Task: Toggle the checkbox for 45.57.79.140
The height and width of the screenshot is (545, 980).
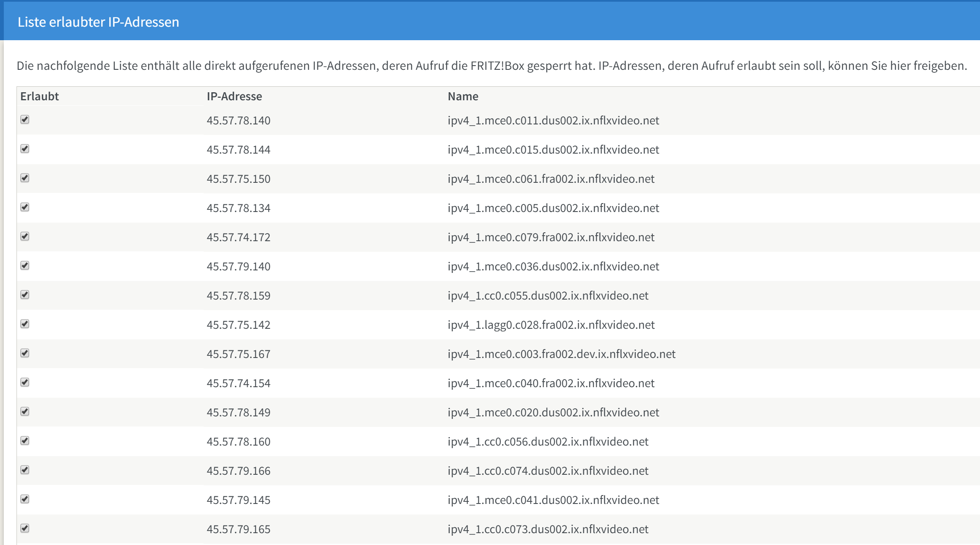Action: (25, 266)
